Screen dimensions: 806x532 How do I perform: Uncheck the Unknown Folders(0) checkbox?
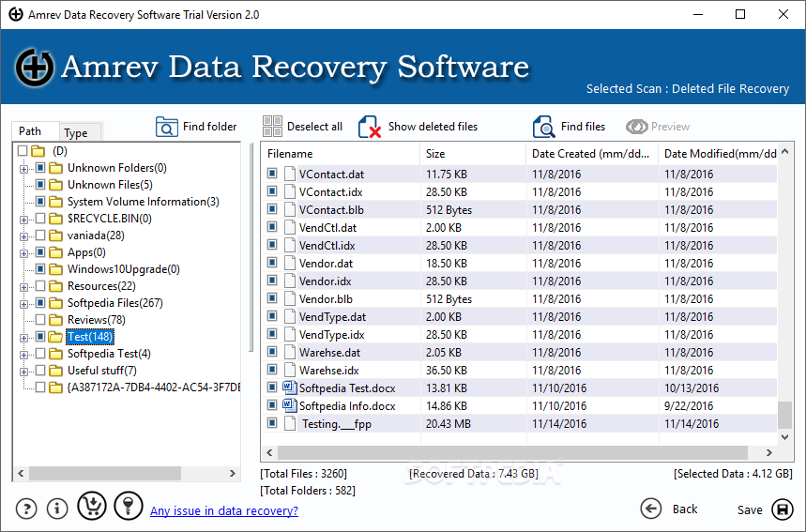tap(40, 168)
